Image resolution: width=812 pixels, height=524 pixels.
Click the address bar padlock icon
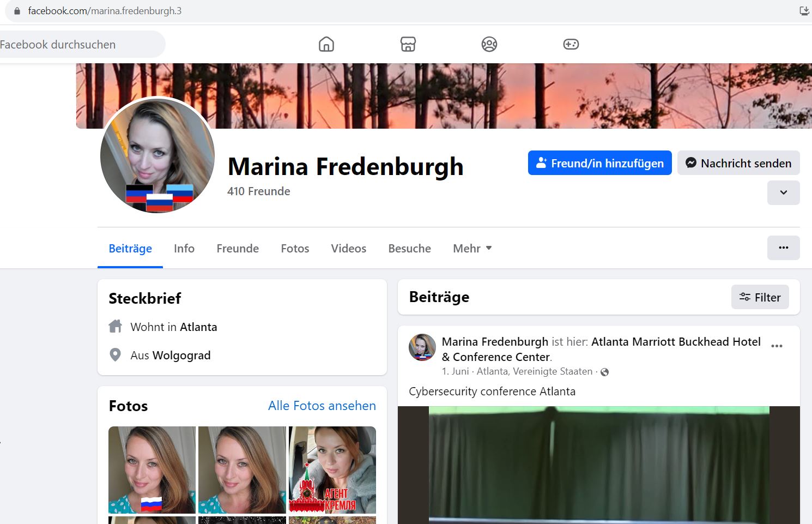pyautogui.click(x=17, y=11)
